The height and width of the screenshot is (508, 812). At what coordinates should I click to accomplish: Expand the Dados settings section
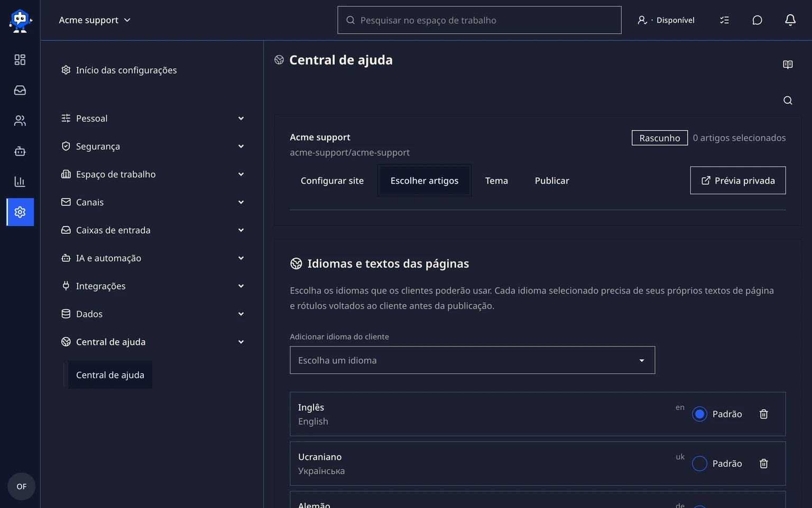click(153, 314)
